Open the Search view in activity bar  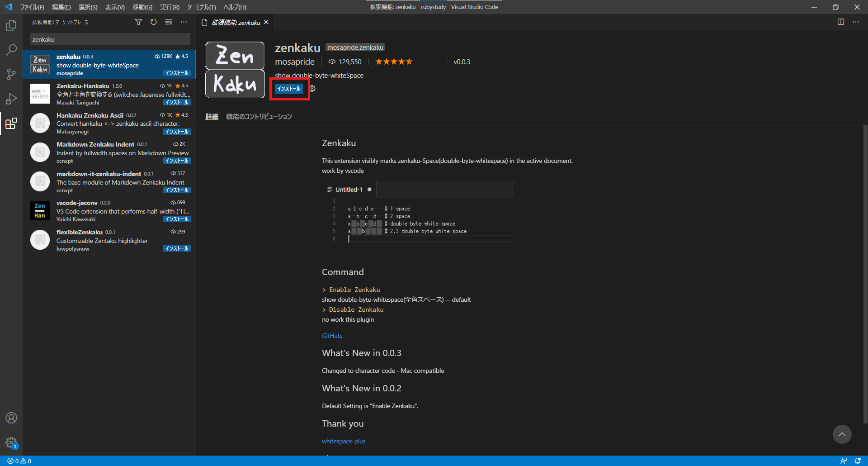[11, 50]
